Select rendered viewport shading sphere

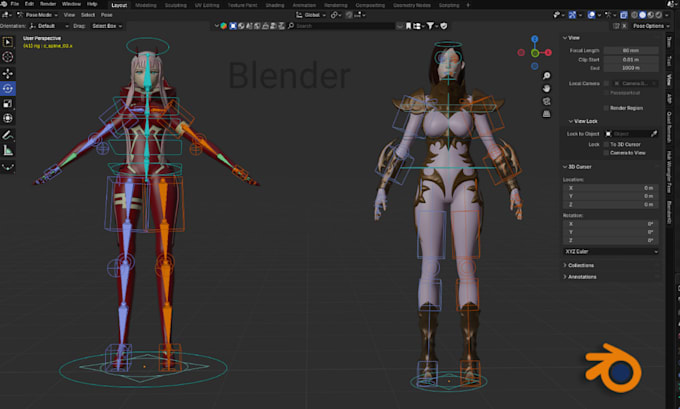[x=659, y=15]
